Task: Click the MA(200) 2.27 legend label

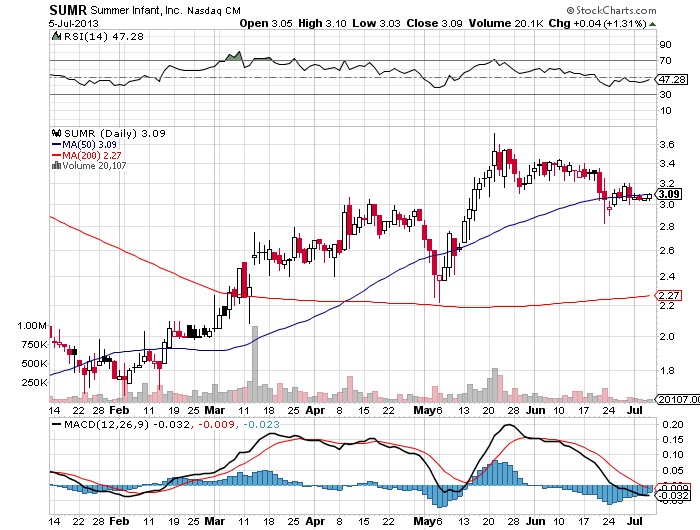Action: tap(92, 155)
